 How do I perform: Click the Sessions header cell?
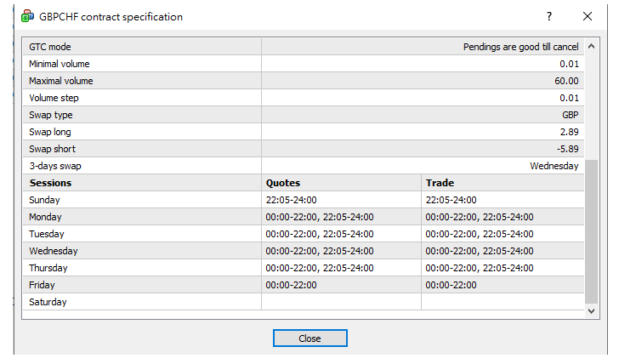(142, 183)
